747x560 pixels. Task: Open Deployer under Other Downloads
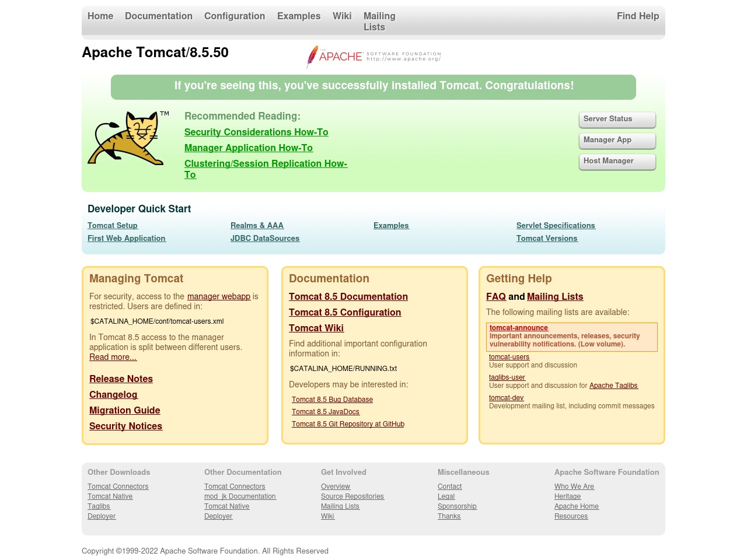tap(102, 516)
